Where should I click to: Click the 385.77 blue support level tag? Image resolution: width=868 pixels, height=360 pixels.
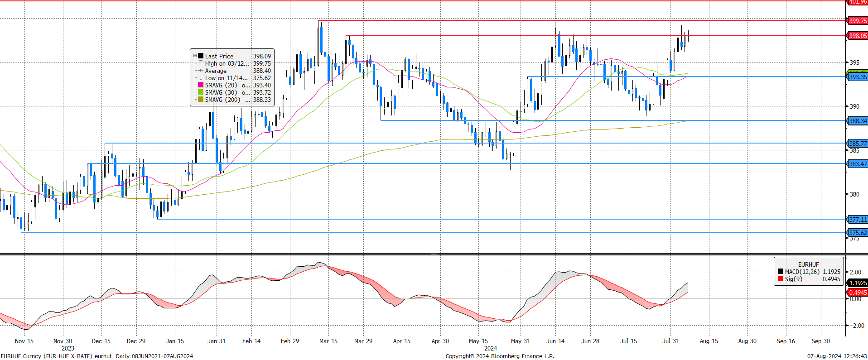[x=858, y=144]
